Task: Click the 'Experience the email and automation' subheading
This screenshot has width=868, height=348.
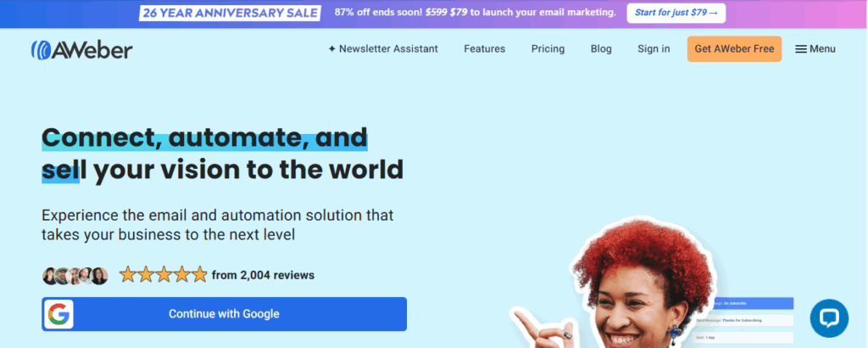Action: [218, 224]
